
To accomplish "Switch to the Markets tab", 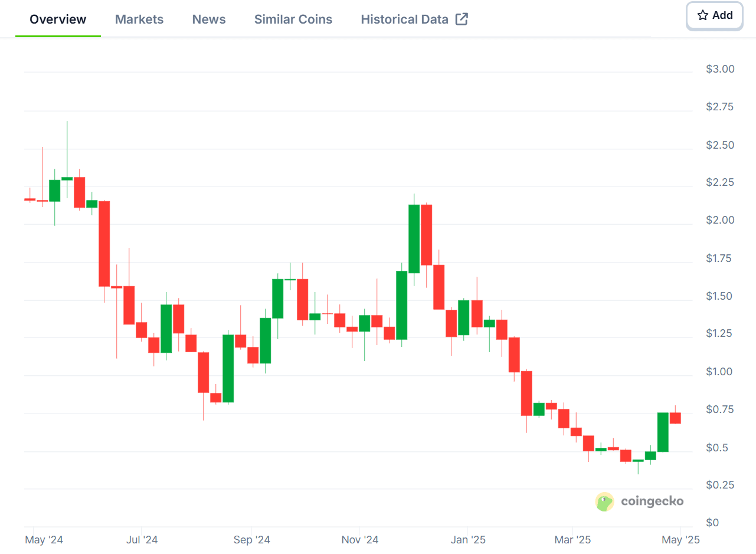I will point(139,19).
